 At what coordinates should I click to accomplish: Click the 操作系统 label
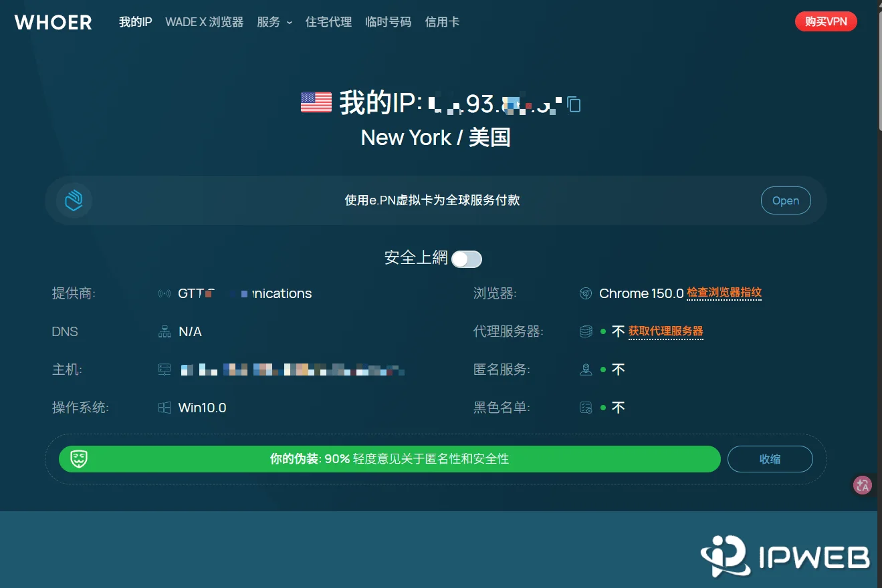[x=80, y=408]
